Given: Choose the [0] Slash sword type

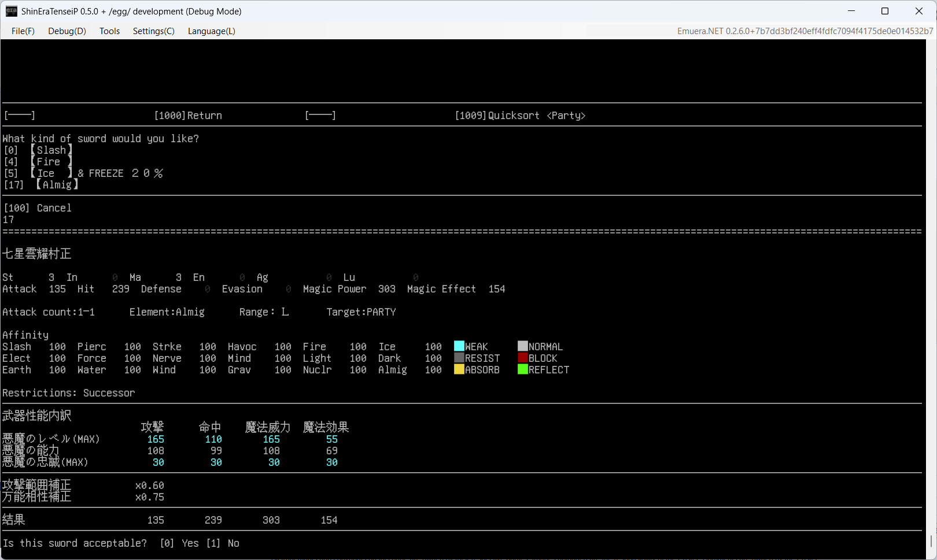Looking at the screenshot, I should [x=38, y=150].
